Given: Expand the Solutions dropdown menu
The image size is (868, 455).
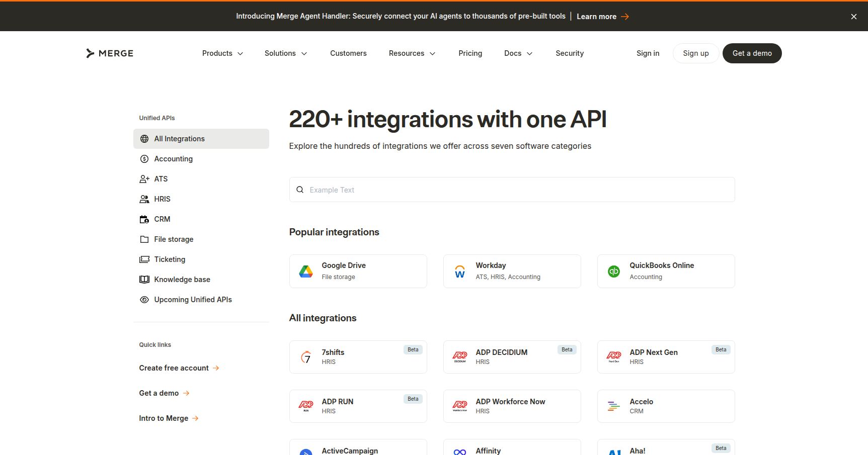Looking at the screenshot, I should pyautogui.click(x=285, y=53).
